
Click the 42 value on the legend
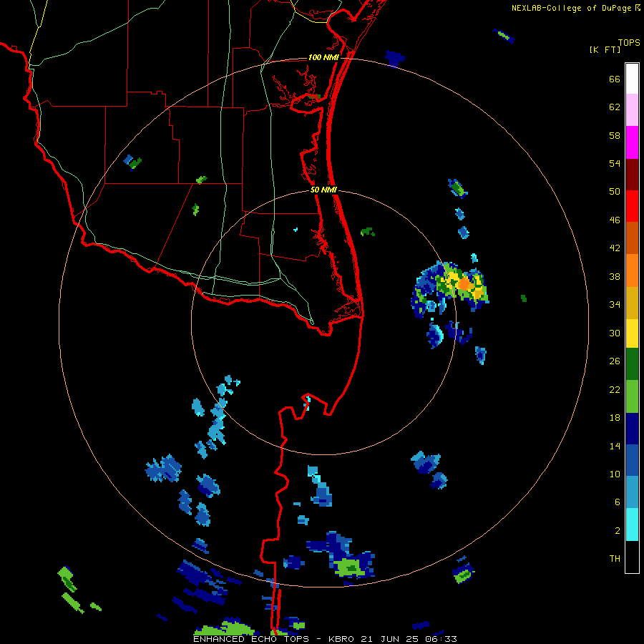click(615, 248)
